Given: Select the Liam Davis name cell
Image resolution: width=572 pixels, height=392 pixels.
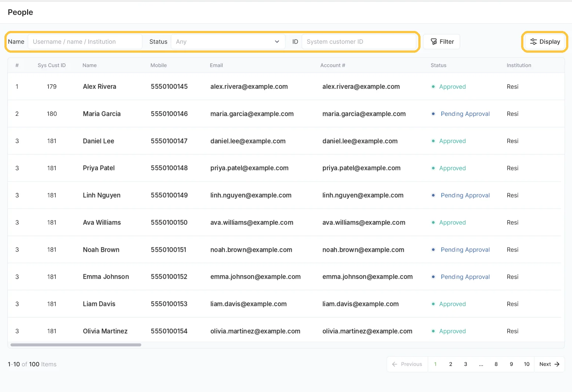Looking at the screenshot, I should 99,304.
